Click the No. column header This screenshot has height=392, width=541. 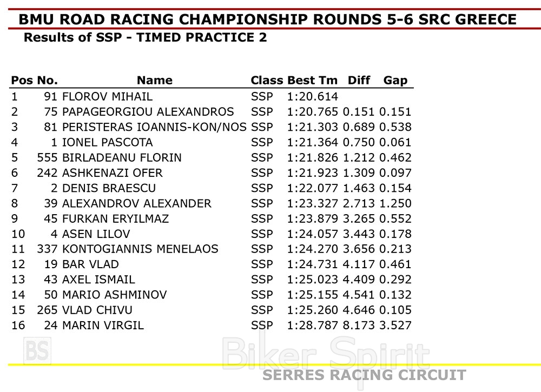47,81
